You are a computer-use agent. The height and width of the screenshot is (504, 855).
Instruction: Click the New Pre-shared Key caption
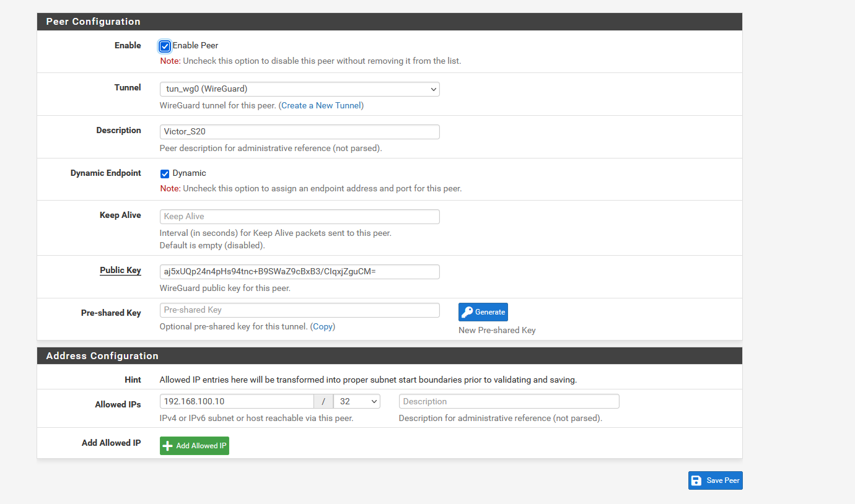[x=497, y=330]
